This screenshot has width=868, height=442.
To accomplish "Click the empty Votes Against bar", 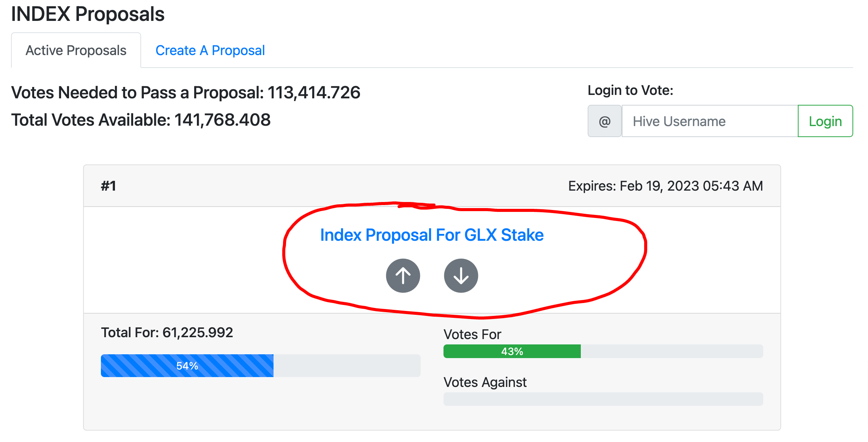I will click(x=603, y=399).
